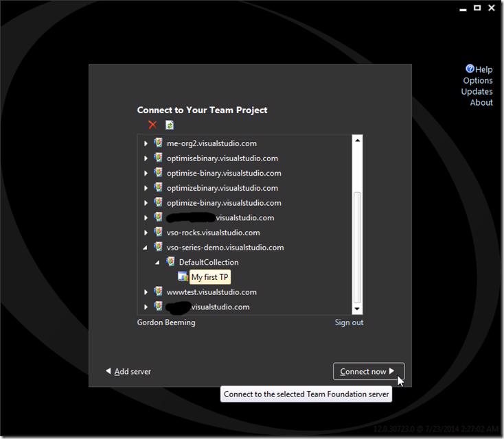504x439 pixels.
Task: Expand the optimize-binary.visualstudio.com node
Action: click(x=146, y=203)
